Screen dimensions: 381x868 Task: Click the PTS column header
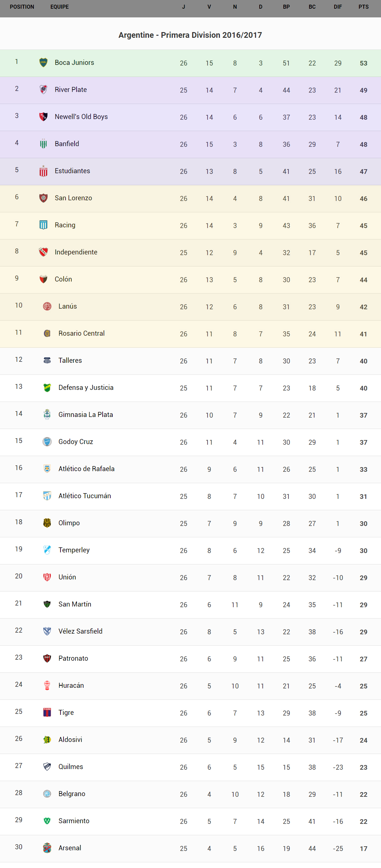pos(363,7)
